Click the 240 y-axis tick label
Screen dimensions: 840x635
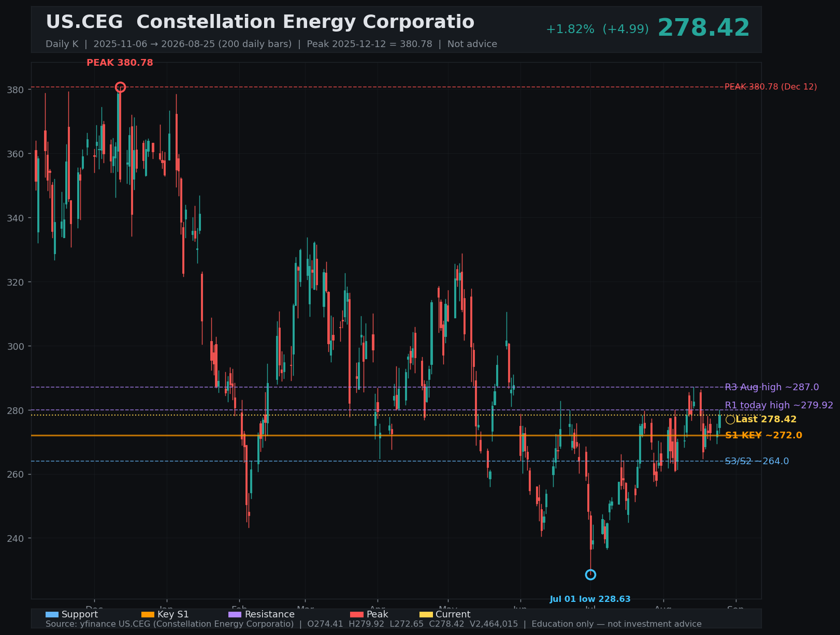pyautogui.click(x=16, y=539)
